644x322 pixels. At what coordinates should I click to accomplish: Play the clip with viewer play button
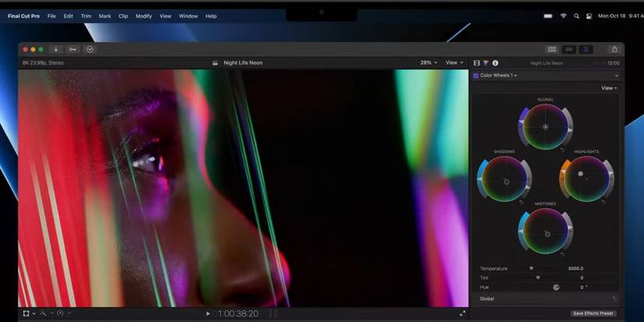pos(208,313)
